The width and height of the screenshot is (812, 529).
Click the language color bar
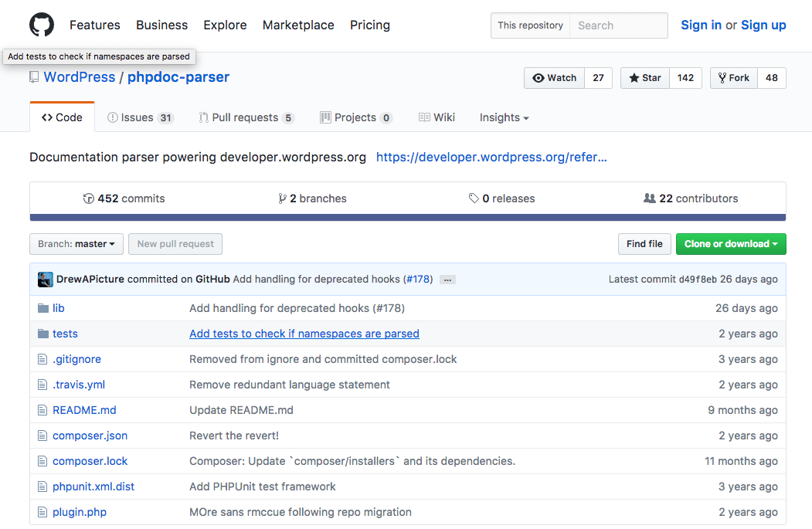point(408,218)
